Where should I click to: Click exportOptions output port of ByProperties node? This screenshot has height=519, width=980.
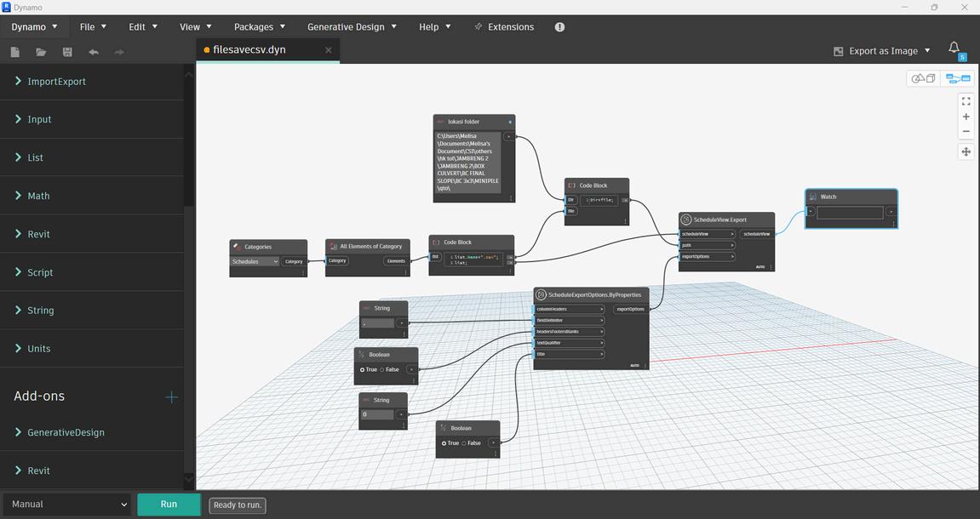coord(630,309)
